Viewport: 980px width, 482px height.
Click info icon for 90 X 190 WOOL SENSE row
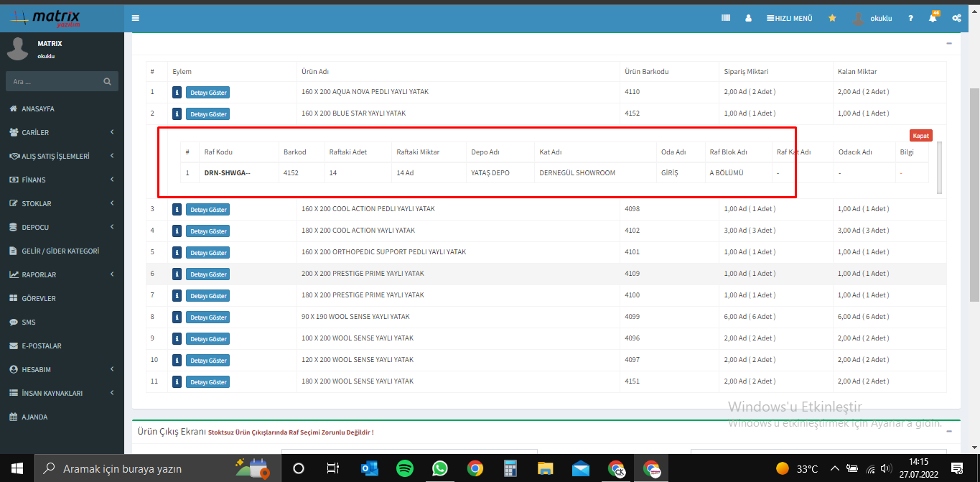[x=177, y=317]
